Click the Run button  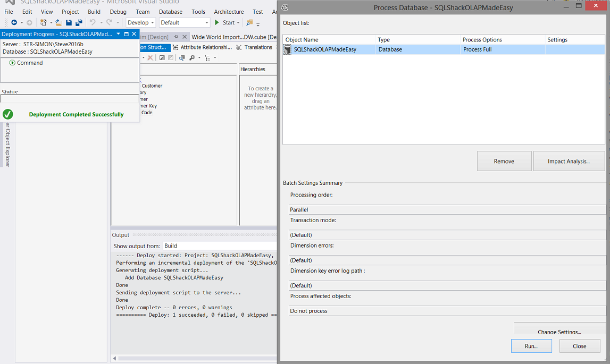click(530, 346)
